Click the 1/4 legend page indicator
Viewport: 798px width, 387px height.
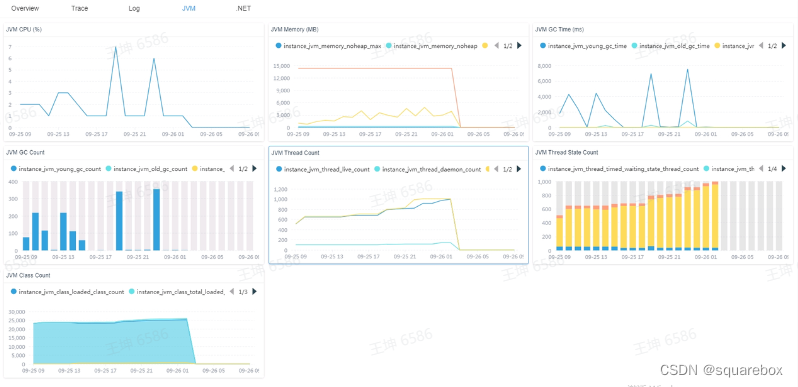(x=772, y=169)
